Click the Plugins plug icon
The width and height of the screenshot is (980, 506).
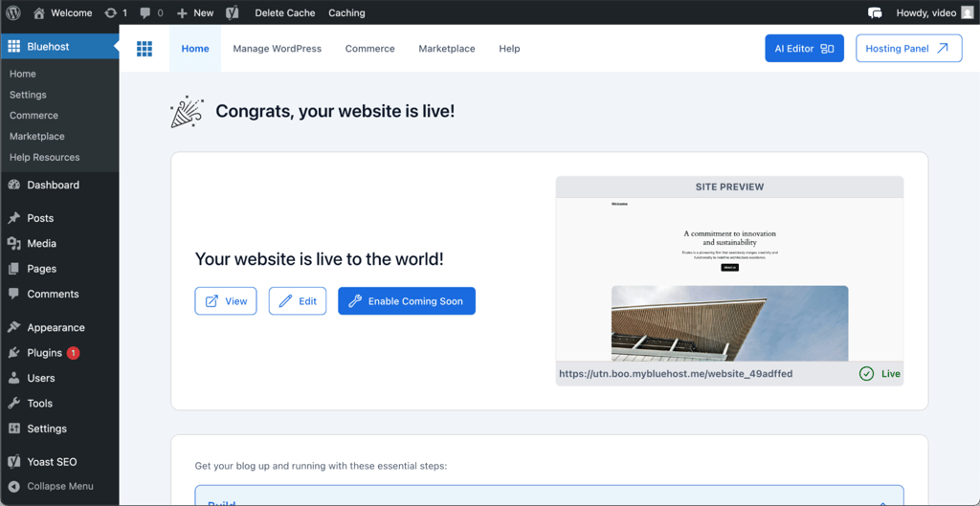[13, 353]
